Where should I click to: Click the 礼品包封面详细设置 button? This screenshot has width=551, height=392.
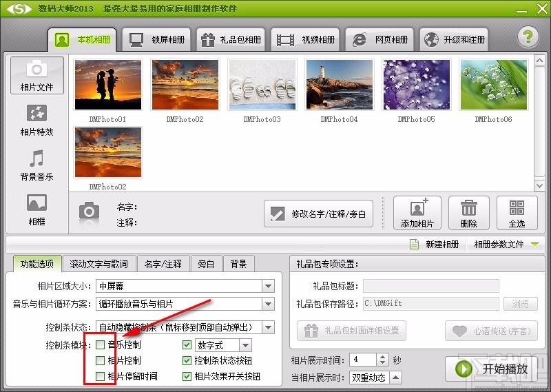[x=351, y=331]
